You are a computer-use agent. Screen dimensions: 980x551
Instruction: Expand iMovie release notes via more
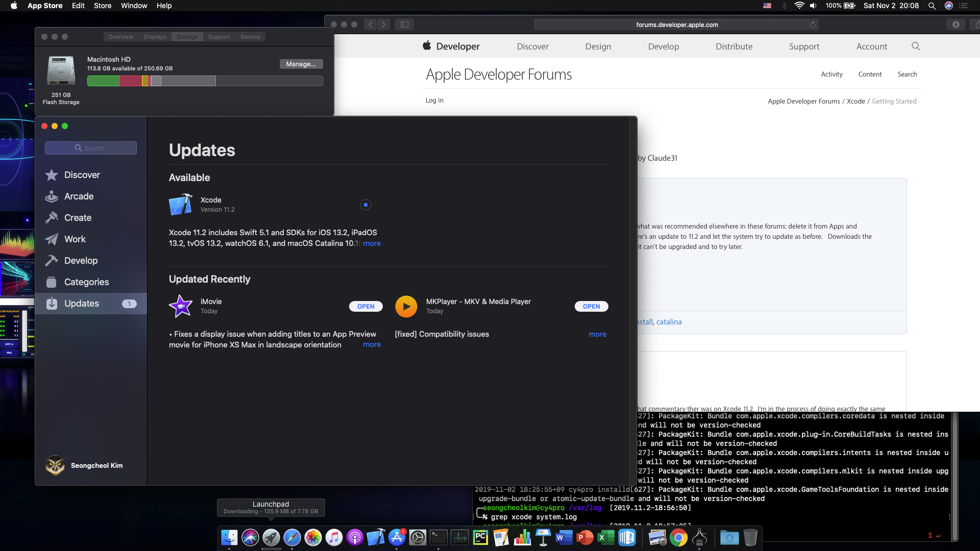[x=372, y=344]
